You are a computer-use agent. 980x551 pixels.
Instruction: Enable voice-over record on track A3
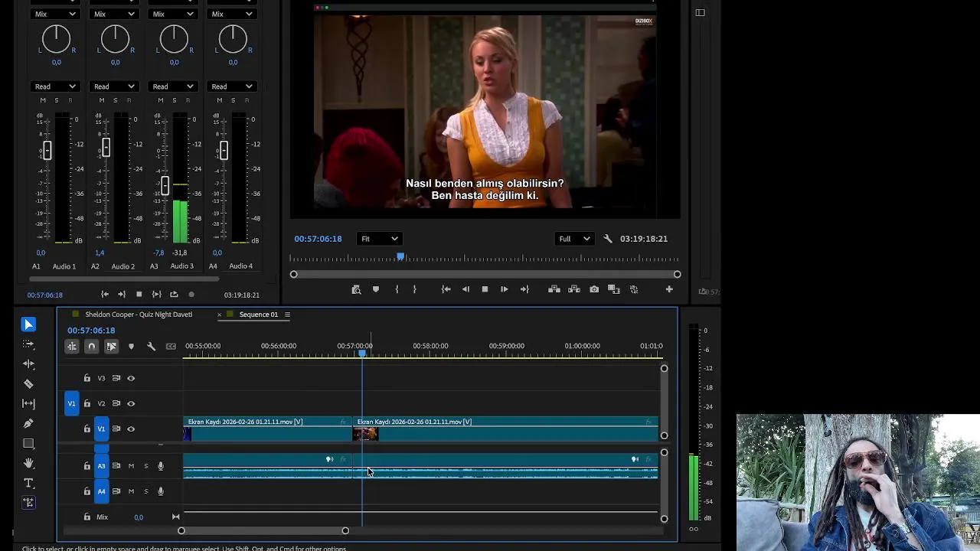pos(161,466)
